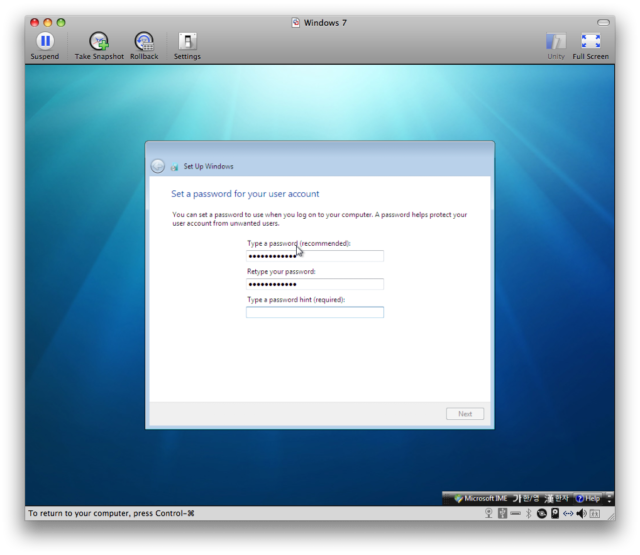The image size is (640, 555).
Task: Click the hard disk status icon
Action: 555,513
